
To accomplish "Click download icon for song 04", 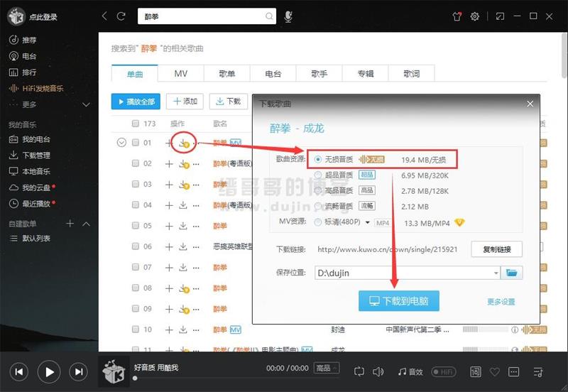I will [183, 205].
